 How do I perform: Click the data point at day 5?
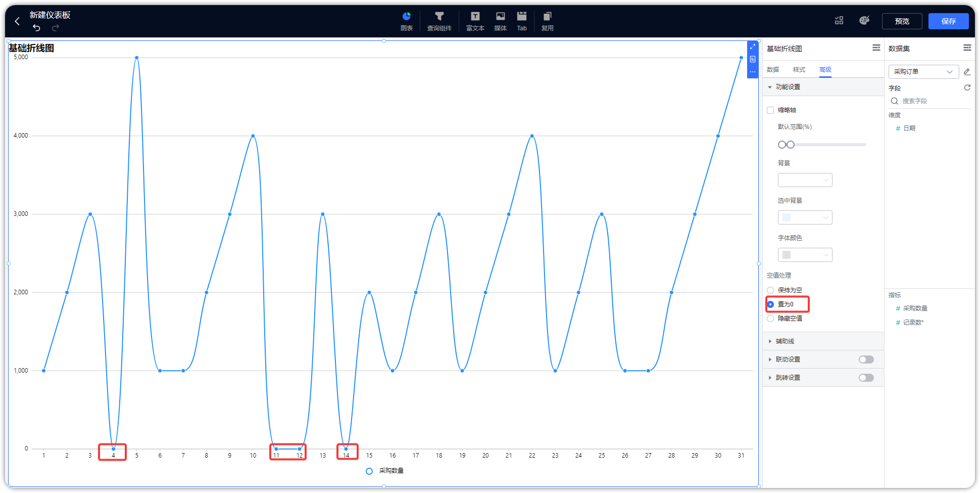tap(137, 58)
